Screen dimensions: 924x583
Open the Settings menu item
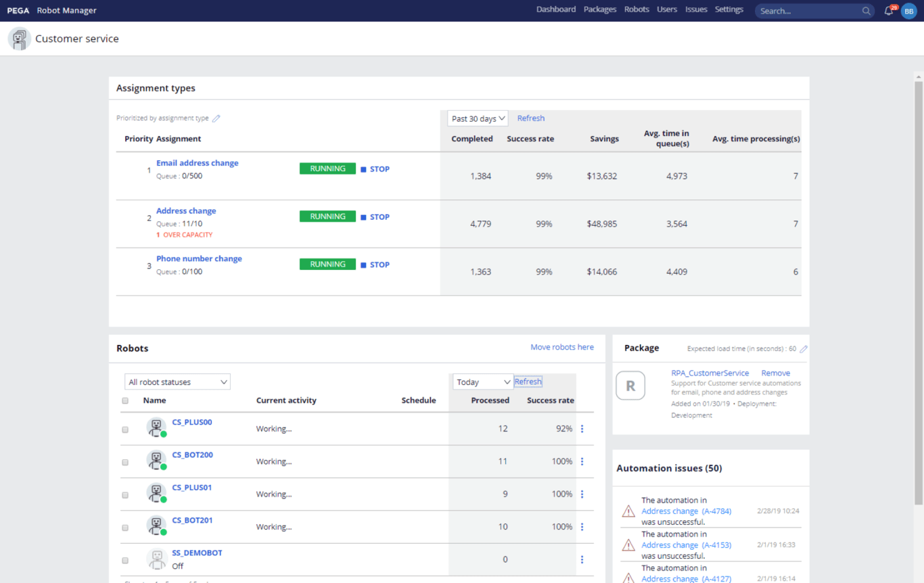click(x=729, y=9)
